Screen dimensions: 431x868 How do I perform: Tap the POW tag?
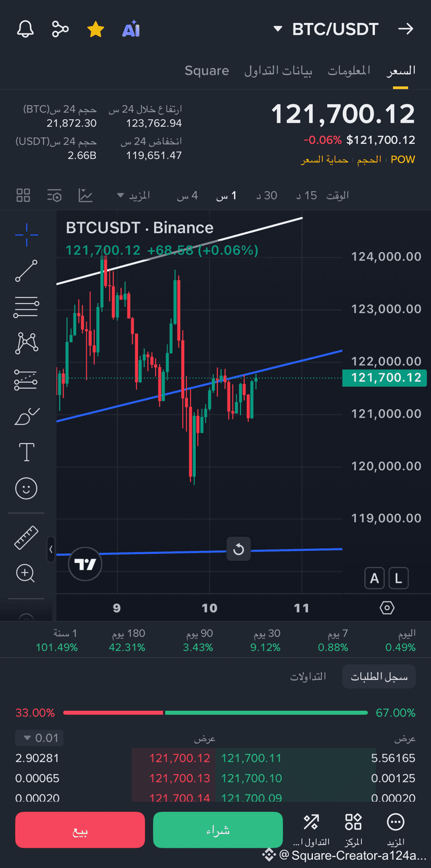403,159
